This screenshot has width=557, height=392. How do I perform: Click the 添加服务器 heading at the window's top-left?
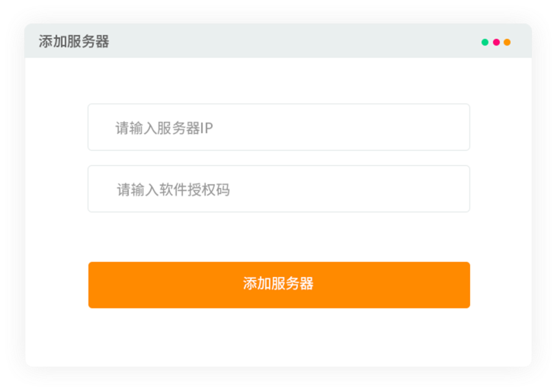tap(74, 42)
